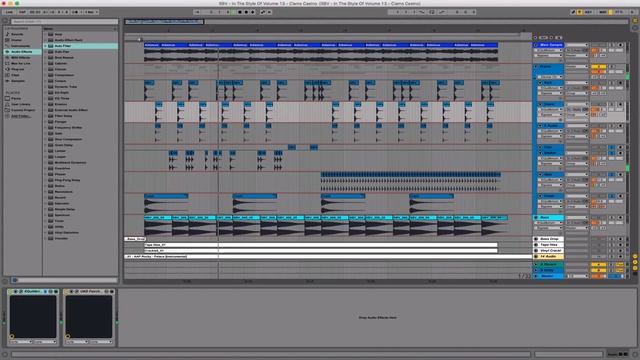The height and width of the screenshot is (360, 640).
Task: Select the Bass track header
Action: [549, 218]
